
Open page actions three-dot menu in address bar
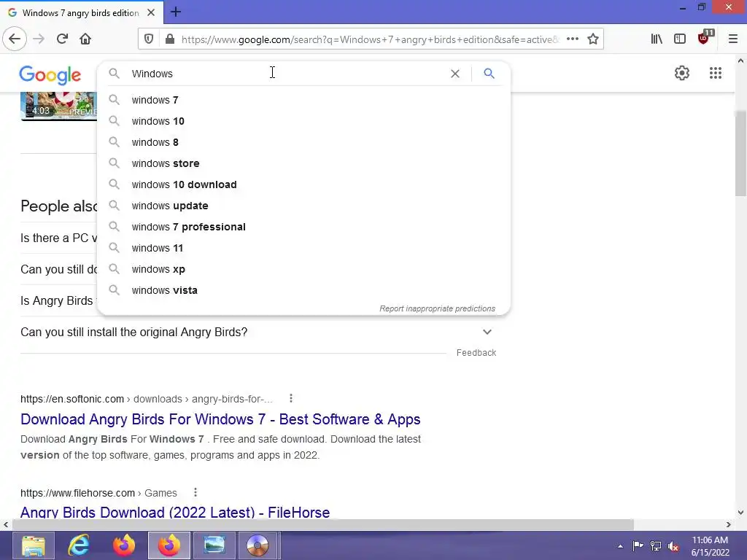click(x=573, y=39)
